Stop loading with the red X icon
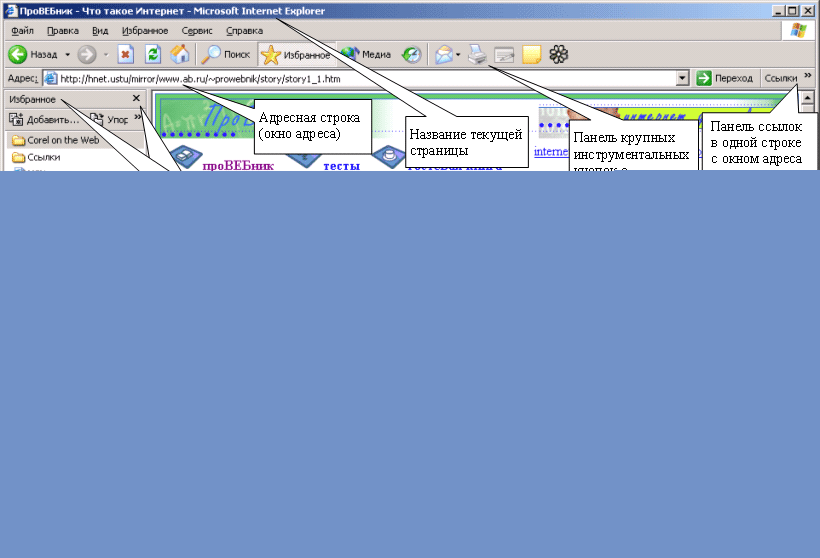The height and width of the screenshot is (558, 820). (x=126, y=54)
